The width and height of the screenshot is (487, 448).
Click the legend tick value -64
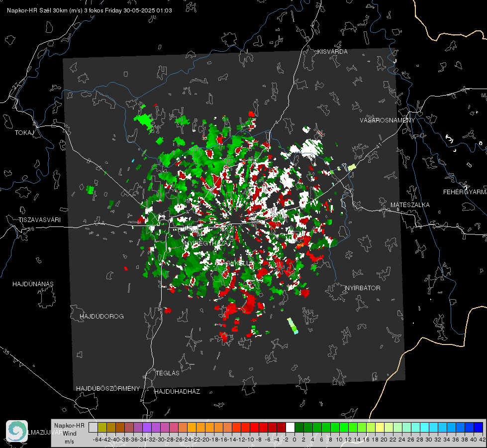(97, 440)
